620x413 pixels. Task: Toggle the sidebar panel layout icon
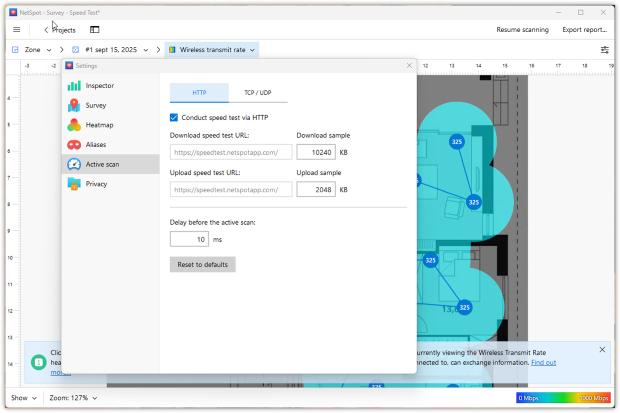pos(95,30)
